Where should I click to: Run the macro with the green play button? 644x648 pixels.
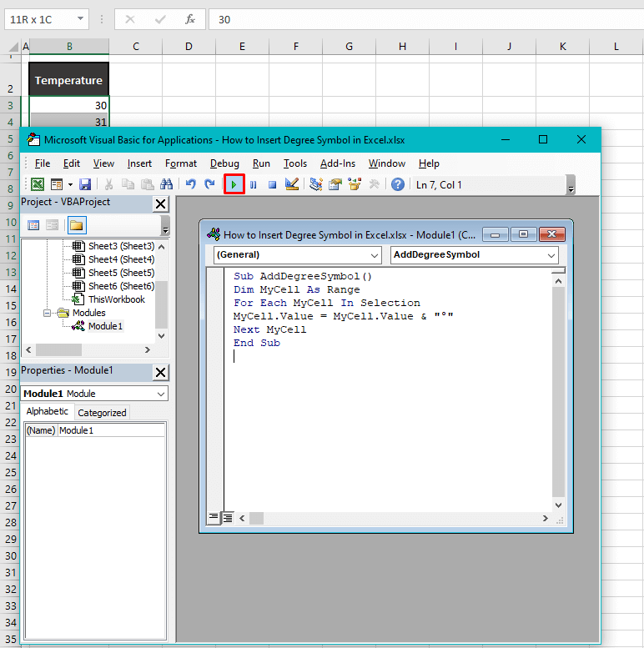234,184
